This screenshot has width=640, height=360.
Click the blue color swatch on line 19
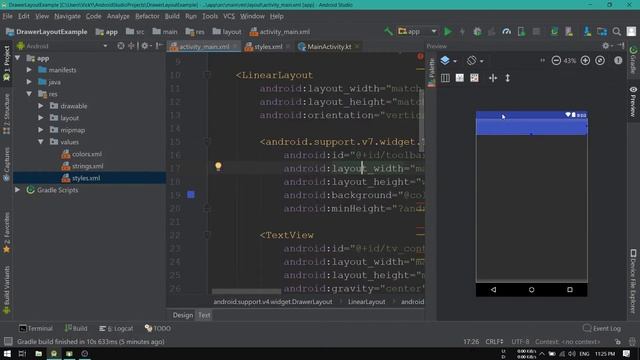(191, 195)
